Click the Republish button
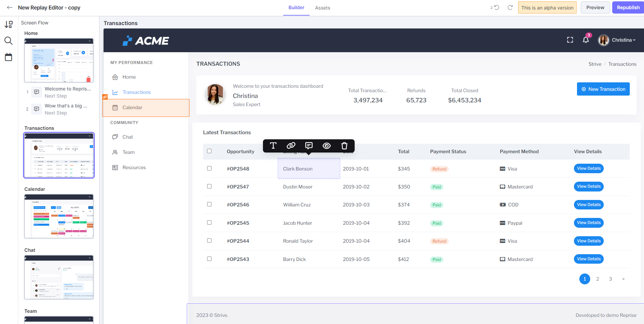This screenshot has height=324, width=644. click(628, 7)
